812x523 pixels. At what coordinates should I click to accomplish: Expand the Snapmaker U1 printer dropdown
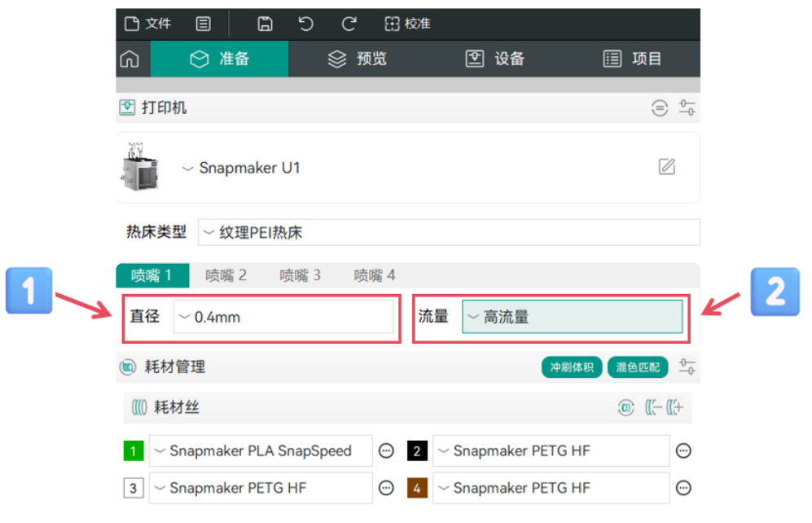241,169
